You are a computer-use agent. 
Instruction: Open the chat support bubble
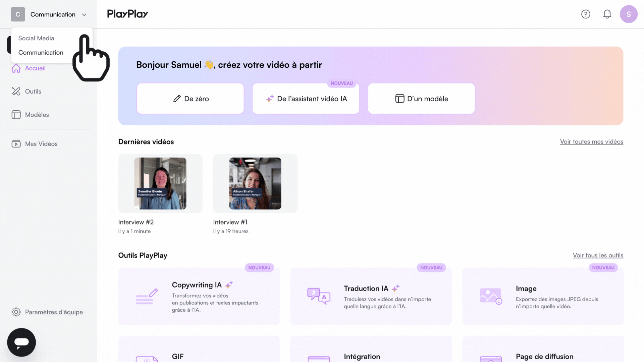[x=21, y=342]
